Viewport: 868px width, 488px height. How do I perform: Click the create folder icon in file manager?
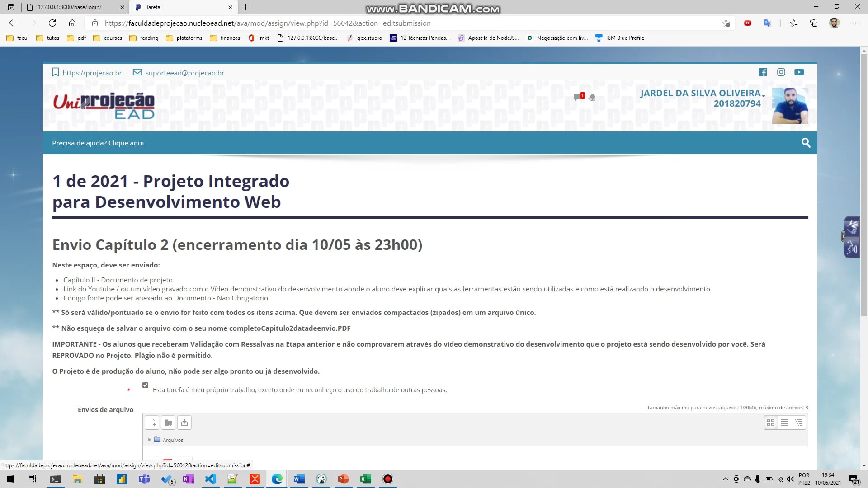(x=168, y=422)
